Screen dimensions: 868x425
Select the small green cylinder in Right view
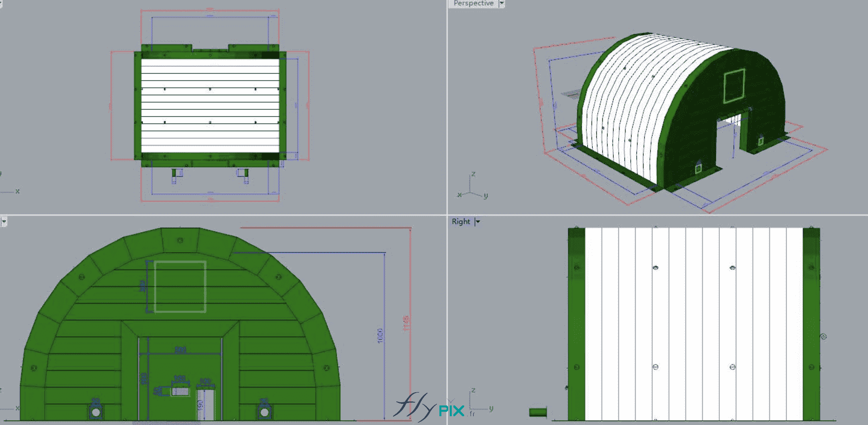click(x=538, y=412)
